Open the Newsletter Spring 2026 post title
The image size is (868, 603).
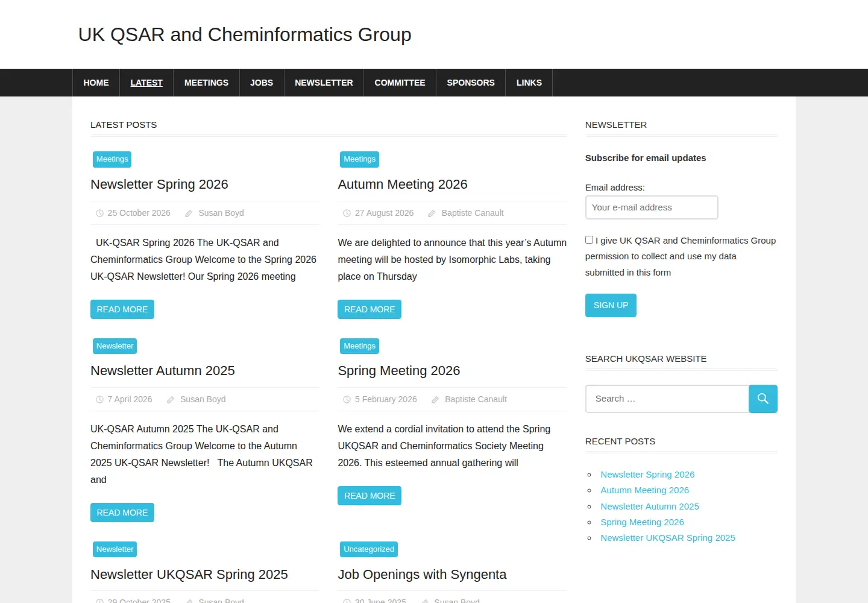[x=159, y=185]
